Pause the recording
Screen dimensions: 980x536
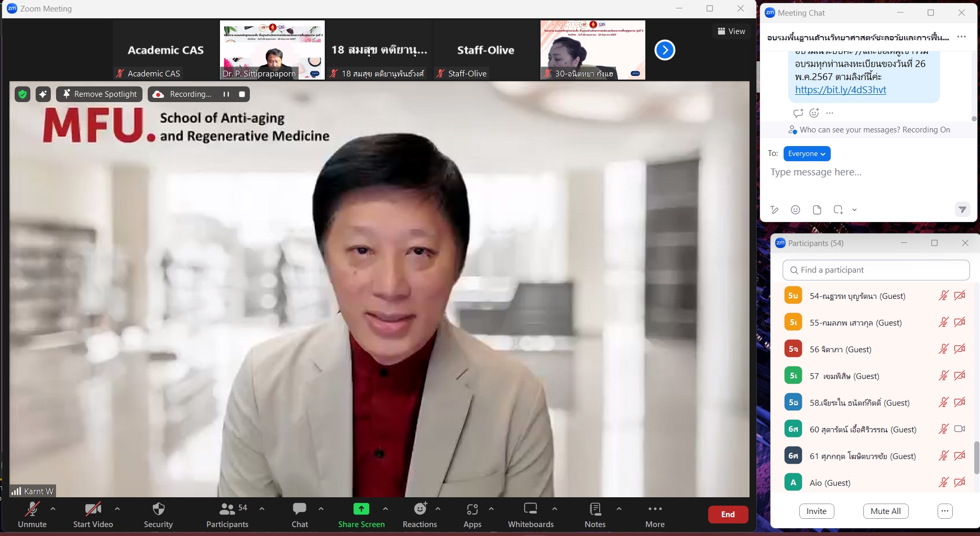pyautogui.click(x=226, y=94)
